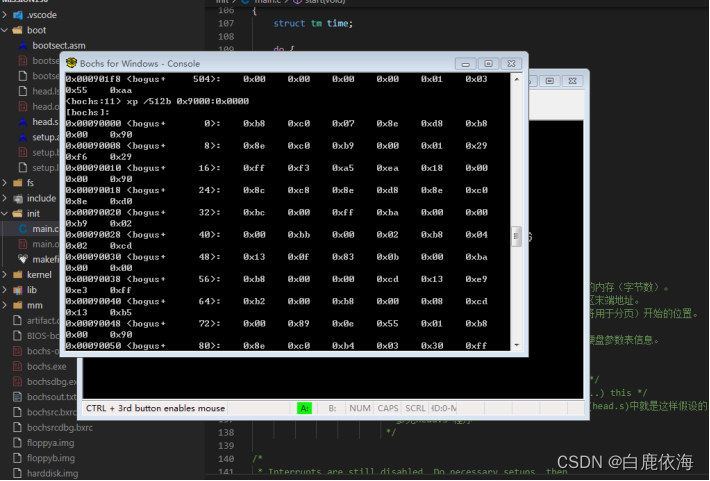Open bochsrcdbg.bxrc in the explorer

(x=59, y=428)
